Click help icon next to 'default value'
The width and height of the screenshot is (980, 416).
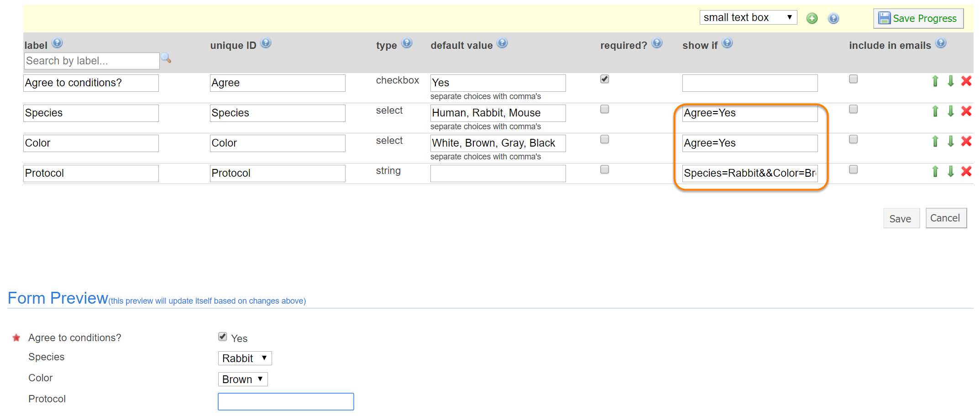pyautogui.click(x=502, y=43)
